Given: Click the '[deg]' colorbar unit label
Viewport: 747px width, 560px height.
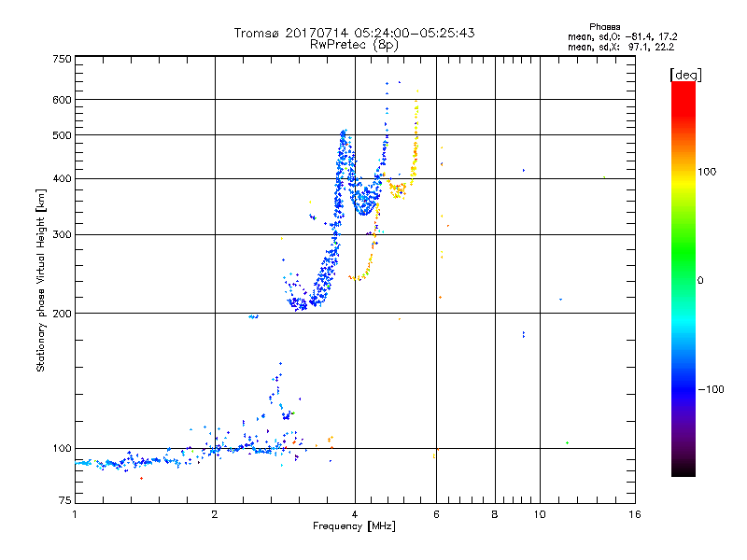Looking at the screenshot, I should tap(685, 75).
